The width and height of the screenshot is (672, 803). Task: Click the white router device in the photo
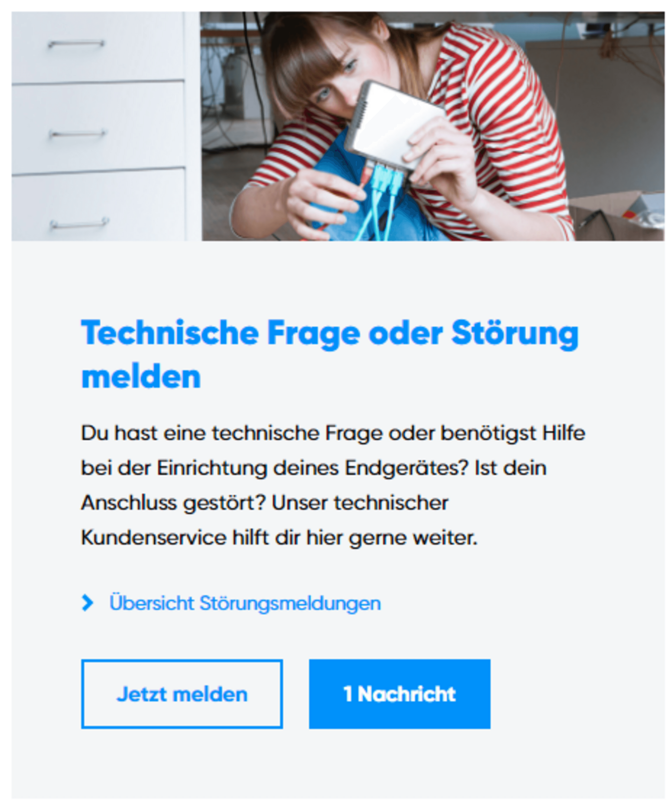point(394,124)
